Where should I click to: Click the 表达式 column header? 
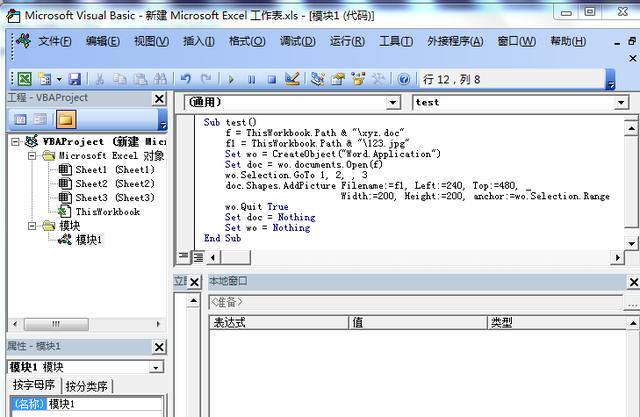(x=279, y=323)
